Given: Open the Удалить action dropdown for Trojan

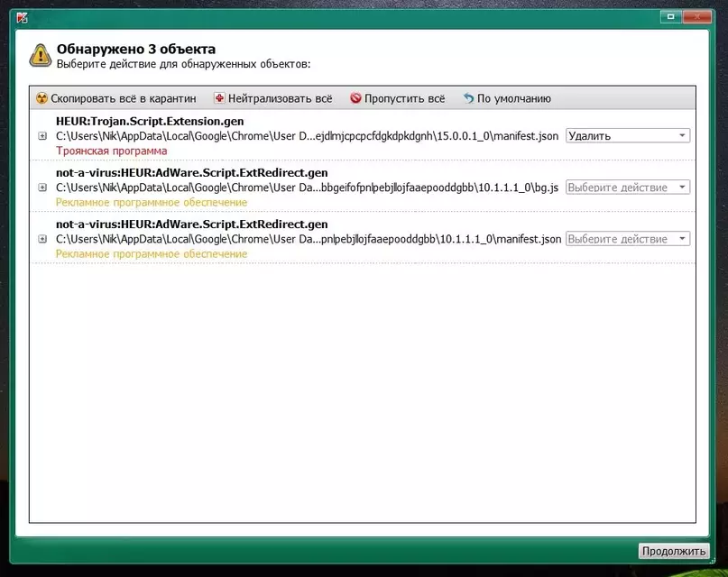Looking at the screenshot, I should (x=628, y=136).
